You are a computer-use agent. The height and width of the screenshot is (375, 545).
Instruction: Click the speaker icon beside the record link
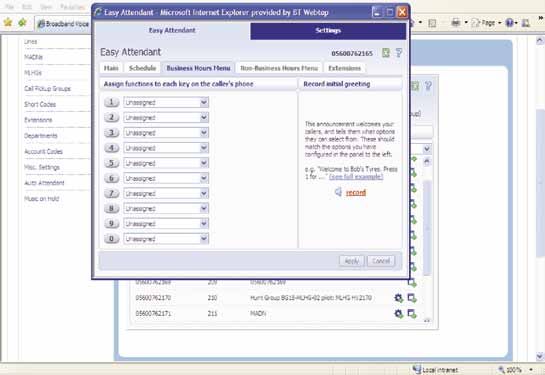[x=338, y=192]
